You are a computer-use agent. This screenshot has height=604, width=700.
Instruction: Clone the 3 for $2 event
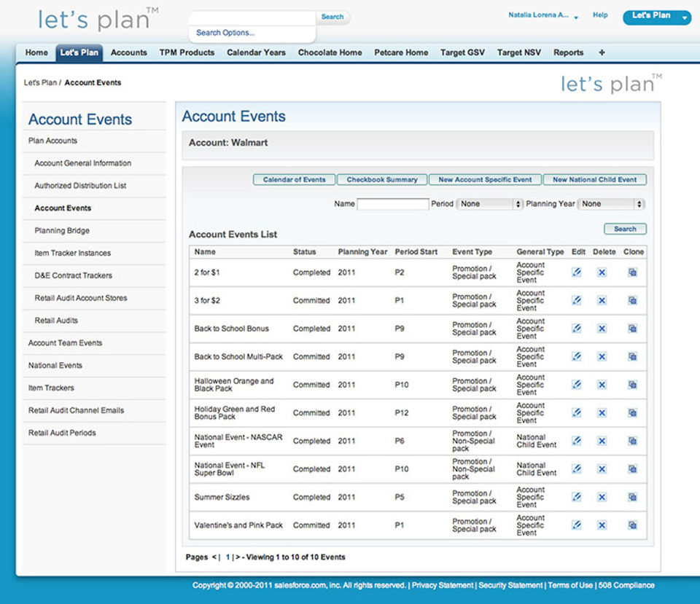point(633,300)
